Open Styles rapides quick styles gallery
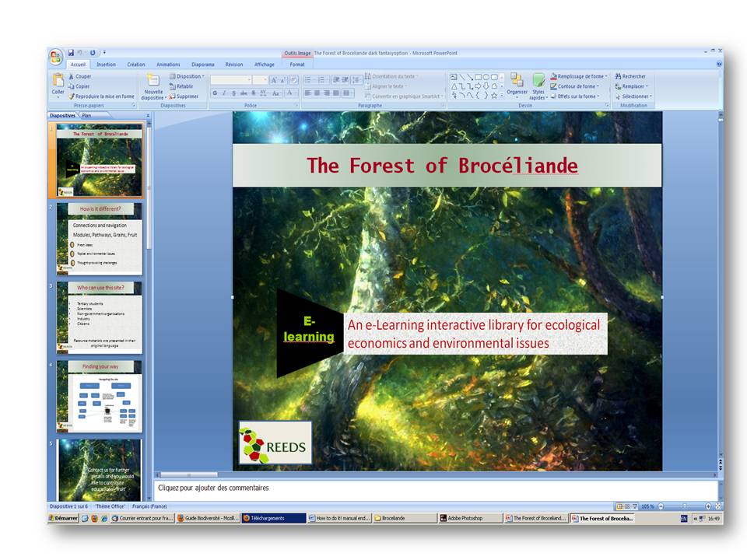747x560 pixels. tap(538, 86)
